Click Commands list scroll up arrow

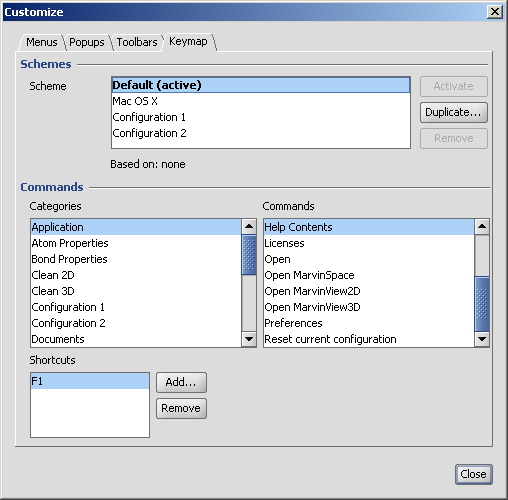click(482, 227)
